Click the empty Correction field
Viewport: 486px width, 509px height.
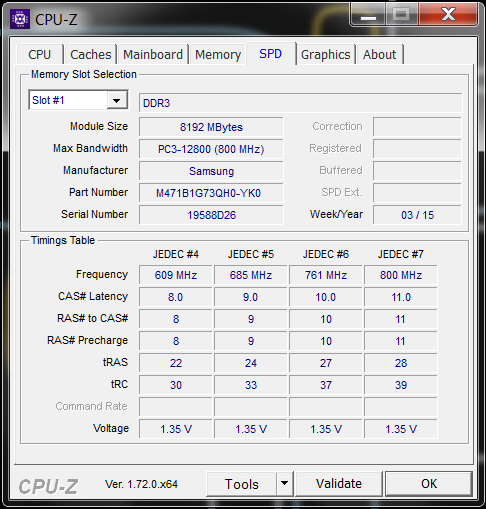point(417,126)
